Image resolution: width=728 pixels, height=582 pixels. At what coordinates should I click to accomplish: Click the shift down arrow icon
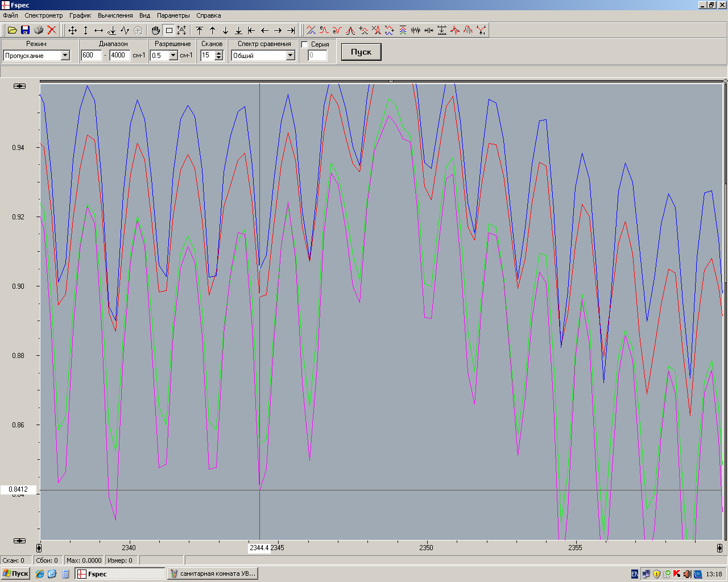[226, 30]
